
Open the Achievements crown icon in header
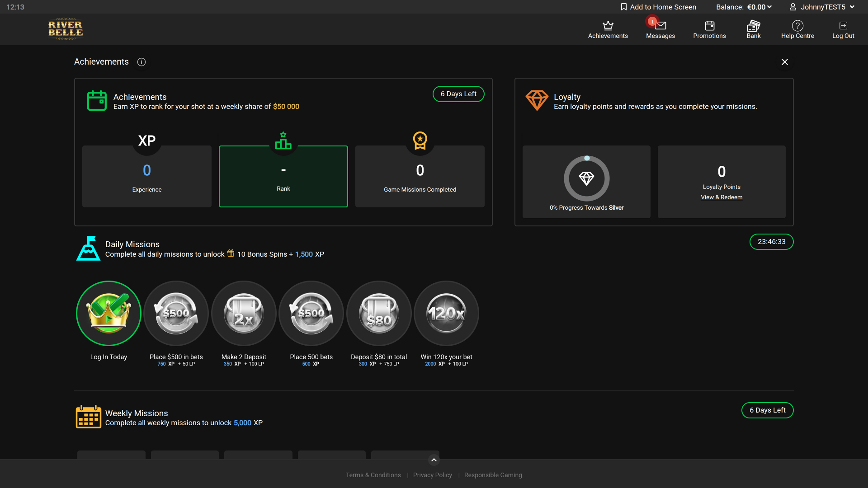click(x=608, y=26)
